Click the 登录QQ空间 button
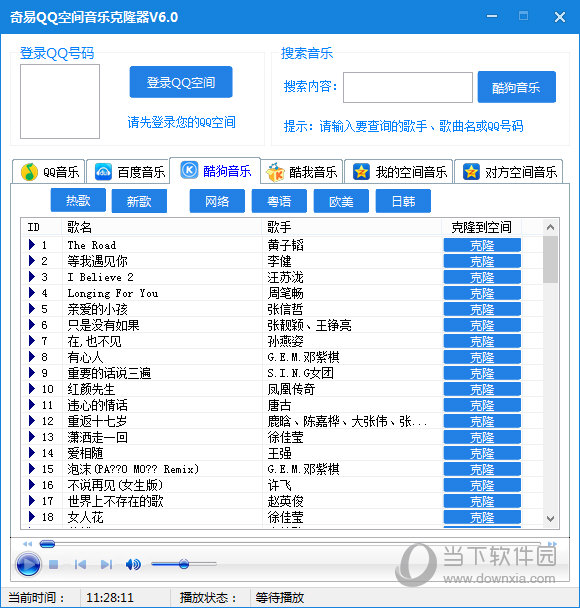Screen dimensions: 580x608 pyautogui.click(x=181, y=82)
